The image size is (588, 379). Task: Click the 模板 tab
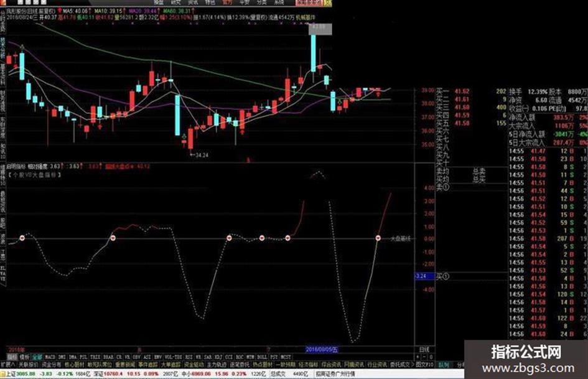[24, 357]
